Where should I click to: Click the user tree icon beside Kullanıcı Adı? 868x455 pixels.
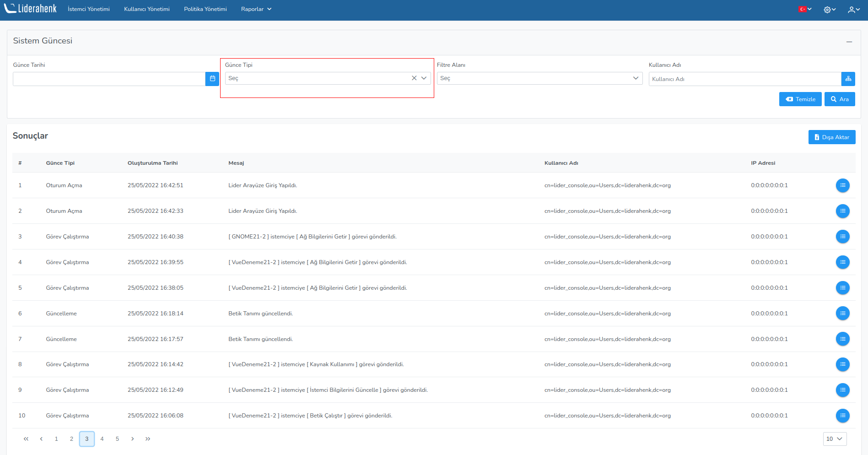pyautogui.click(x=848, y=79)
